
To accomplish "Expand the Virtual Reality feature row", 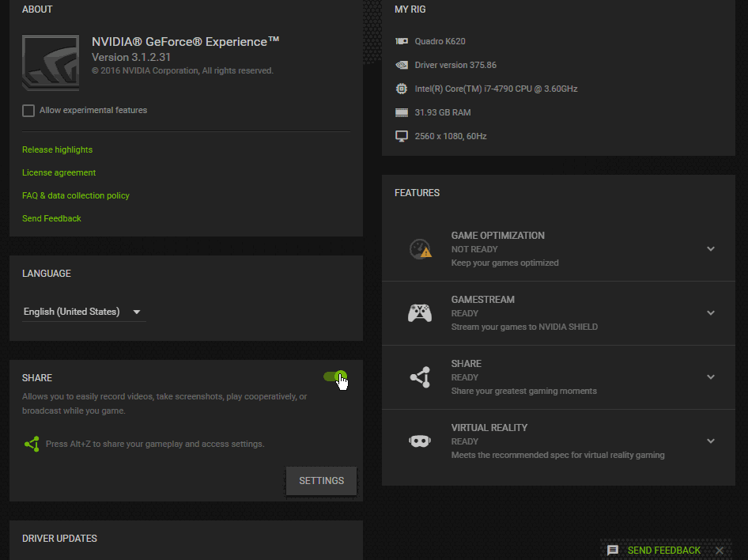I will (711, 441).
